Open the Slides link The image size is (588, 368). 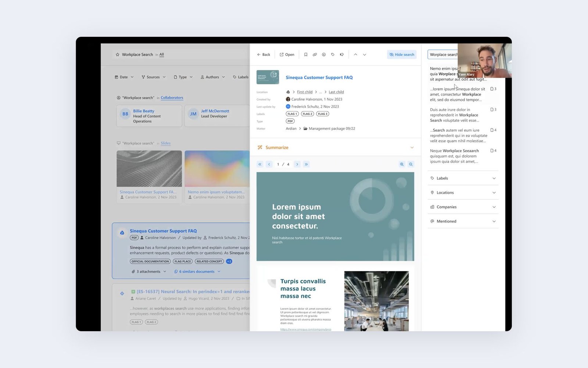(x=165, y=143)
